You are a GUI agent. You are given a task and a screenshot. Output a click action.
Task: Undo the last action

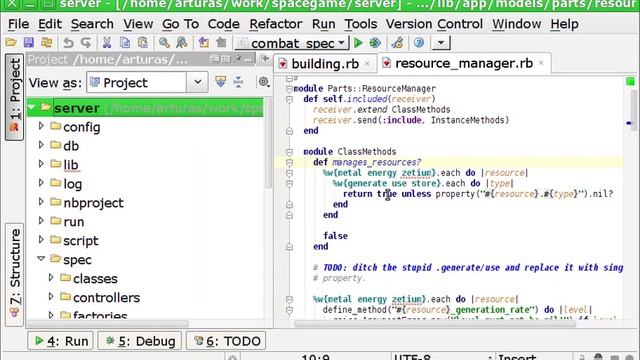(68, 43)
